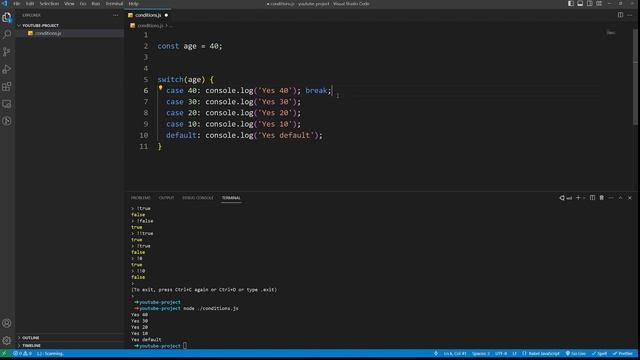This screenshot has height=360, width=640.
Task: Open the Edit menu
Action: pos(30,4)
